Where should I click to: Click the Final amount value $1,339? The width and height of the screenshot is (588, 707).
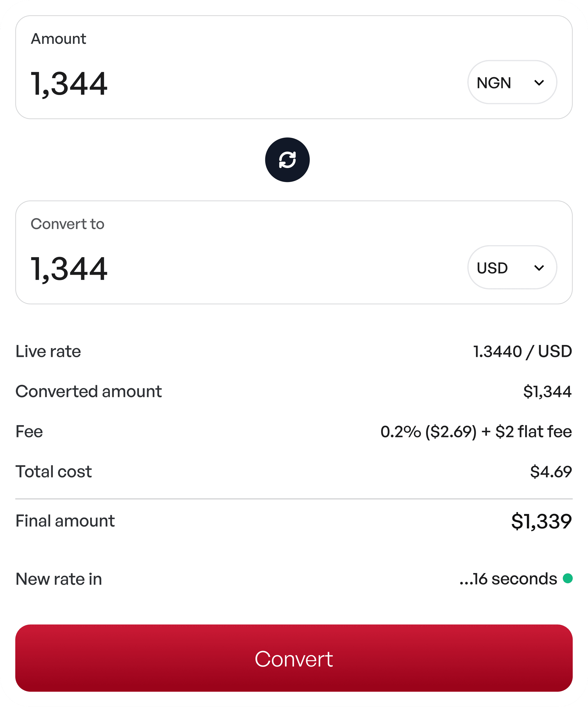[541, 521]
